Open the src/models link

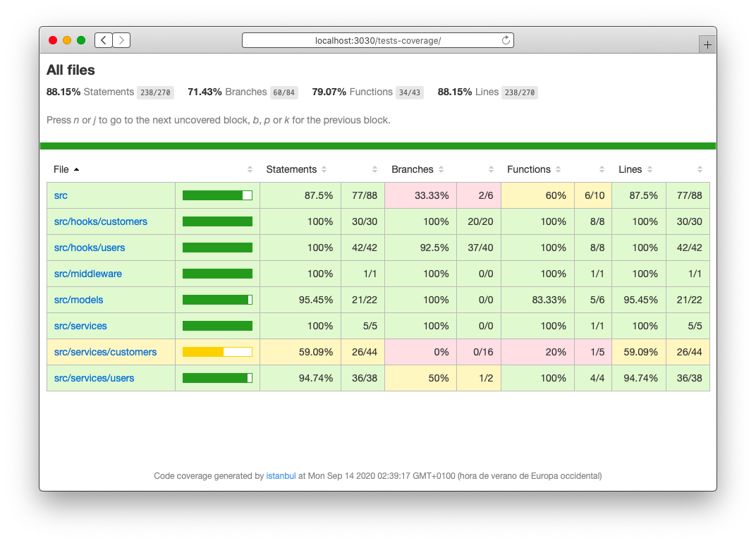pyautogui.click(x=78, y=300)
